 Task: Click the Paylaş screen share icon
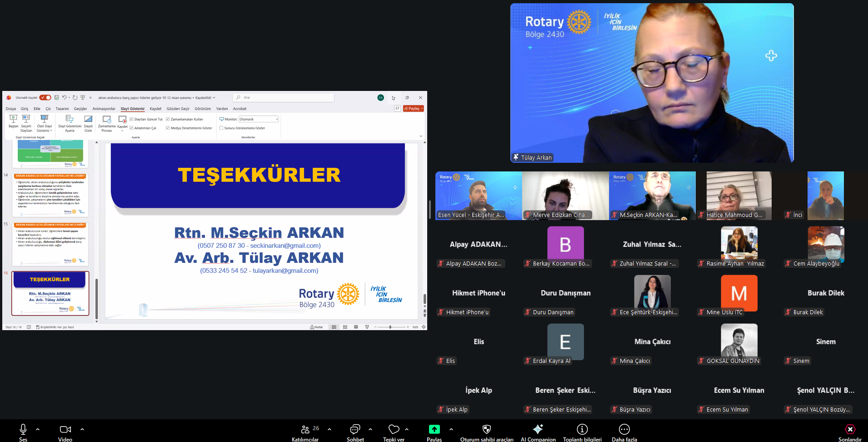[x=434, y=429]
